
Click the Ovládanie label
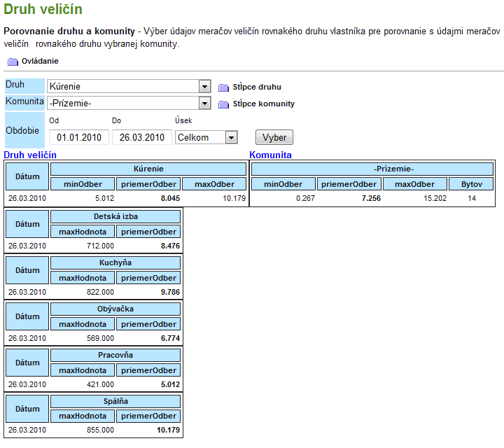click(x=40, y=61)
